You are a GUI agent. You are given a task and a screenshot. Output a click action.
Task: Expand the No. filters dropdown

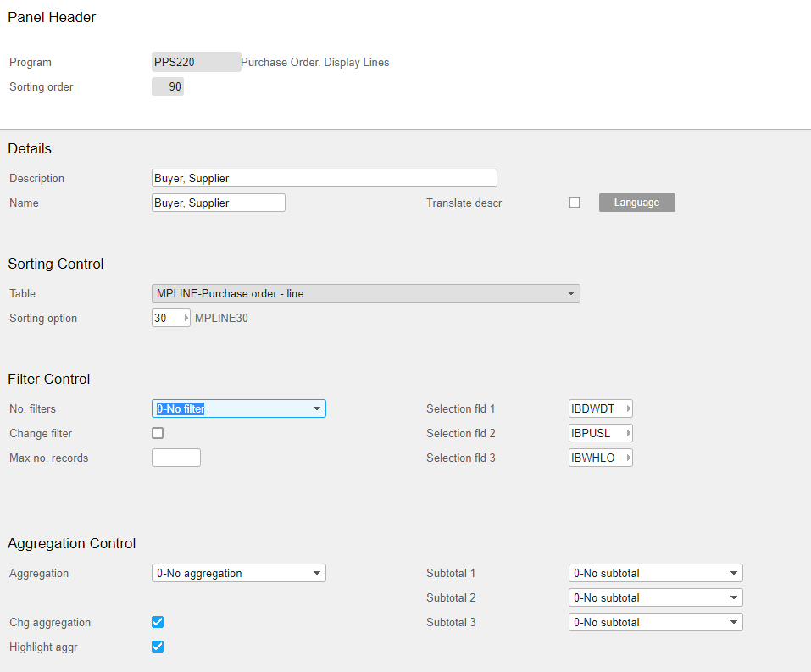[x=238, y=409]
